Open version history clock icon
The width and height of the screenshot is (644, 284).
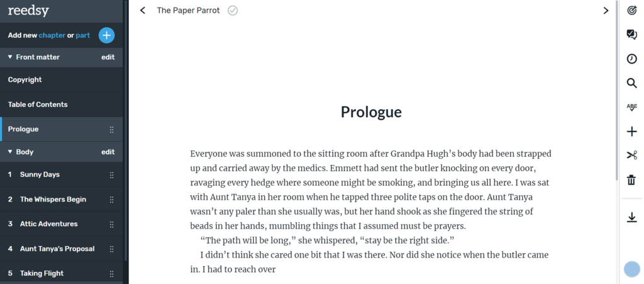(x=631, y=59)
